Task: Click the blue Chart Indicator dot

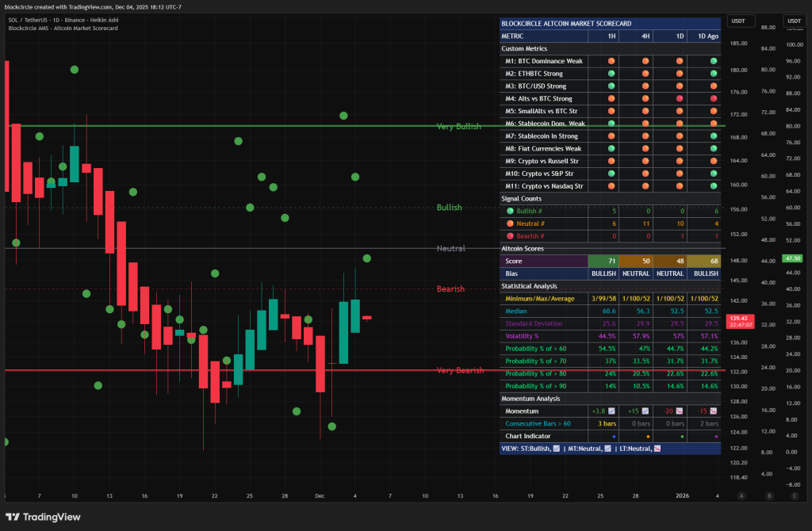Action: tap(613, 436)
